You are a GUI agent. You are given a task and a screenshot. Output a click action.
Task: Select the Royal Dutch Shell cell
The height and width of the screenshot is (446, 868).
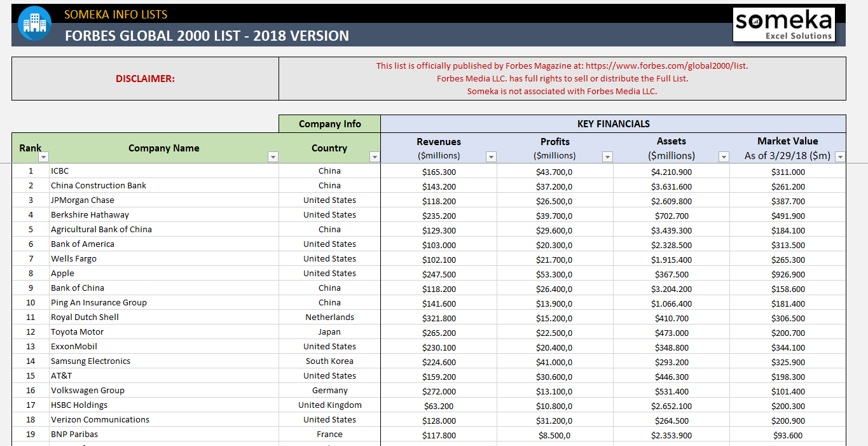[164, 317]
